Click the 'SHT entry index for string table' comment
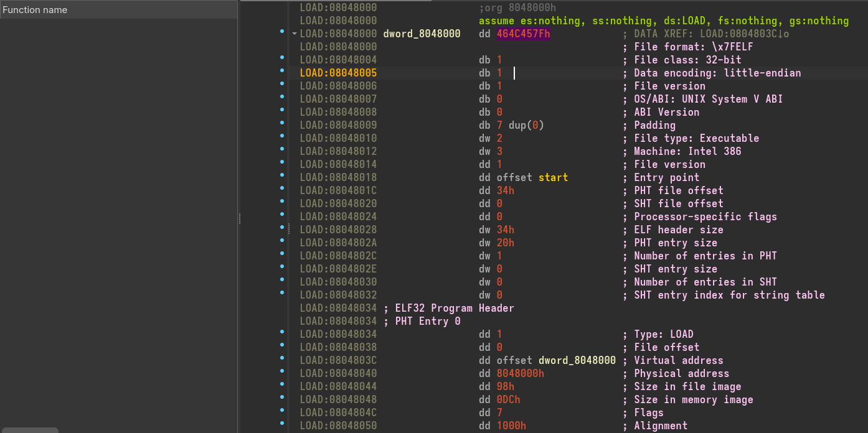The width and height of the screenshot is (868, 433). coord(729,295)
